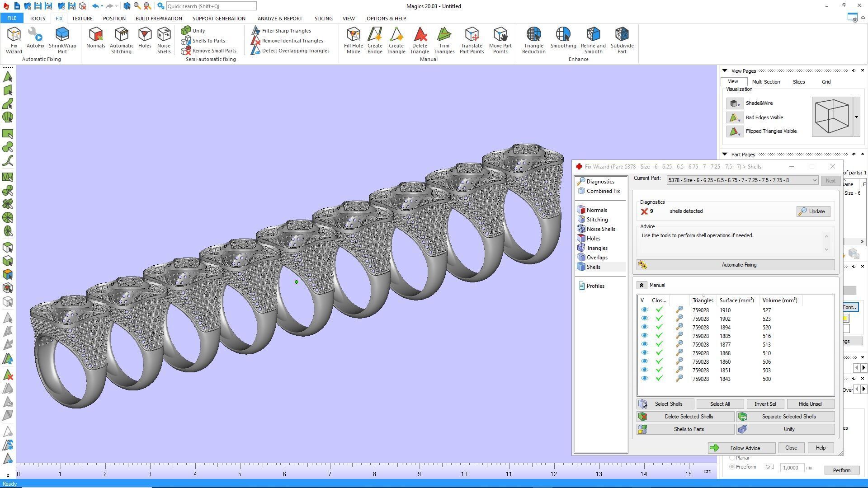Hide the shell with volume 510

(644, 353)
